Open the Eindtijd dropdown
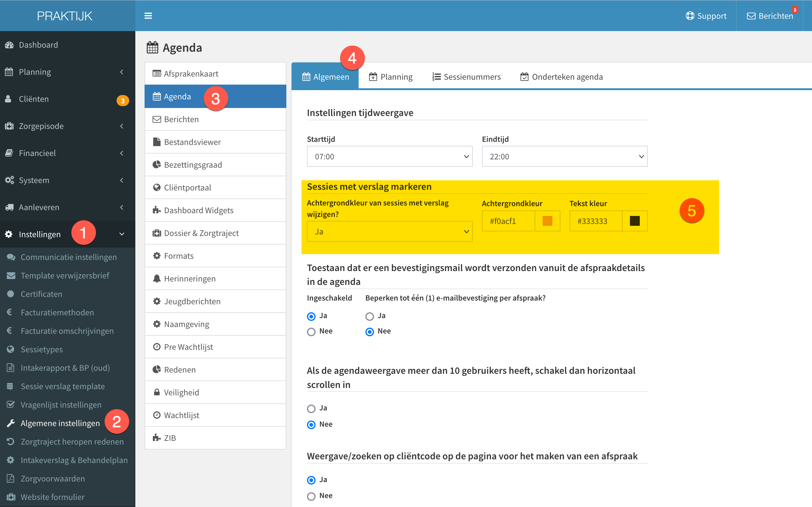The height and width of the screenshot is (507, 812). coord(565,156)
